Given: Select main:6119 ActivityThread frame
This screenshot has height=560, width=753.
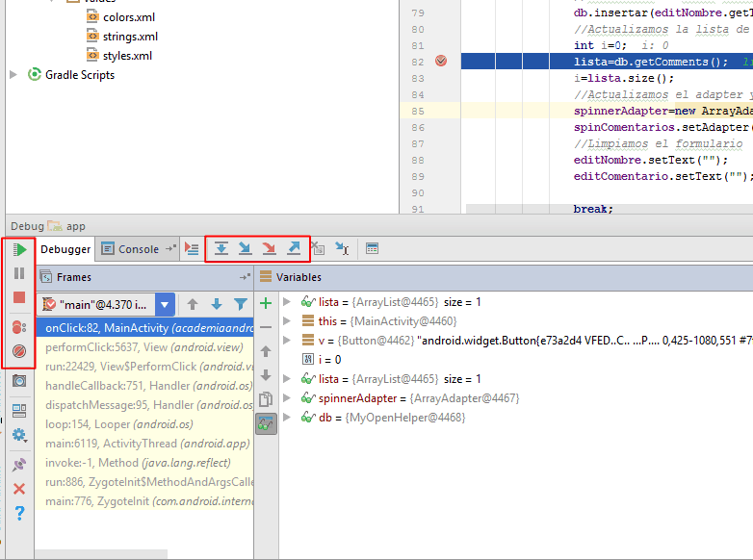Looking at the screenshot, I should 145,444.
